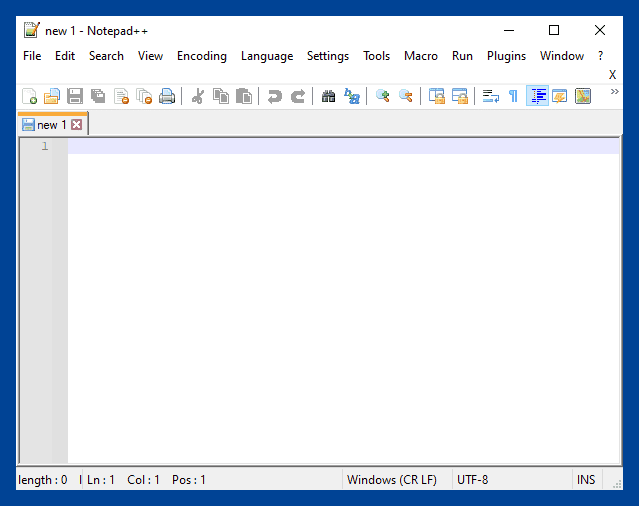
Task: Open the Plugins menu
Action: point(507,56)
